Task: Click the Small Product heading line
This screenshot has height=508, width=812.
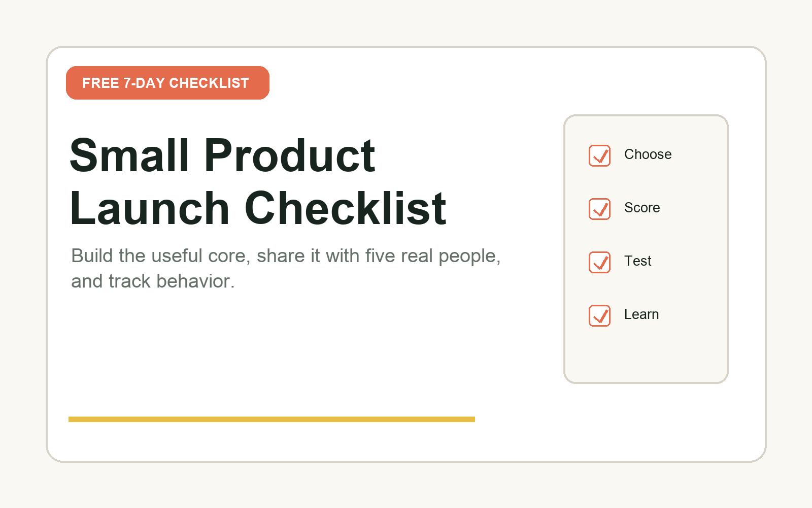Action: [222, 155]
